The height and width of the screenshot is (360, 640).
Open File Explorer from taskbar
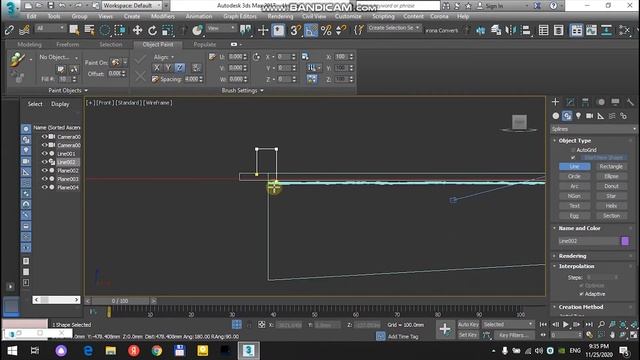111,351
